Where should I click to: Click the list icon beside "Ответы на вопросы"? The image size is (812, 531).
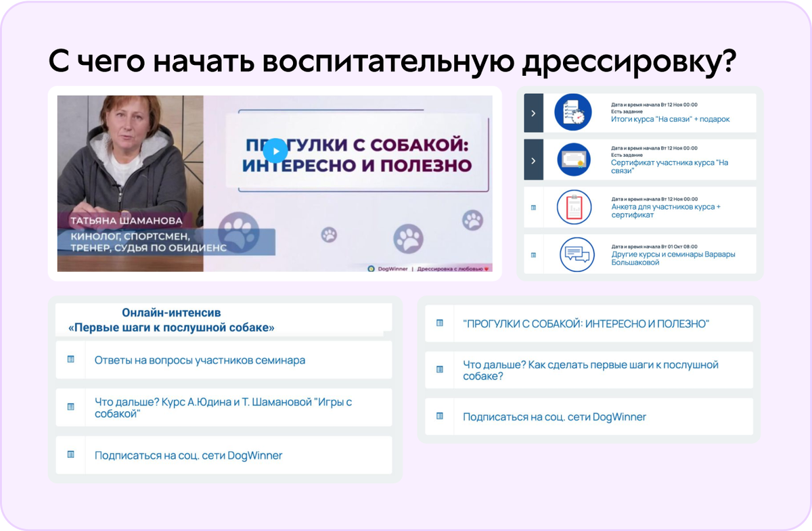click(70, 359)
